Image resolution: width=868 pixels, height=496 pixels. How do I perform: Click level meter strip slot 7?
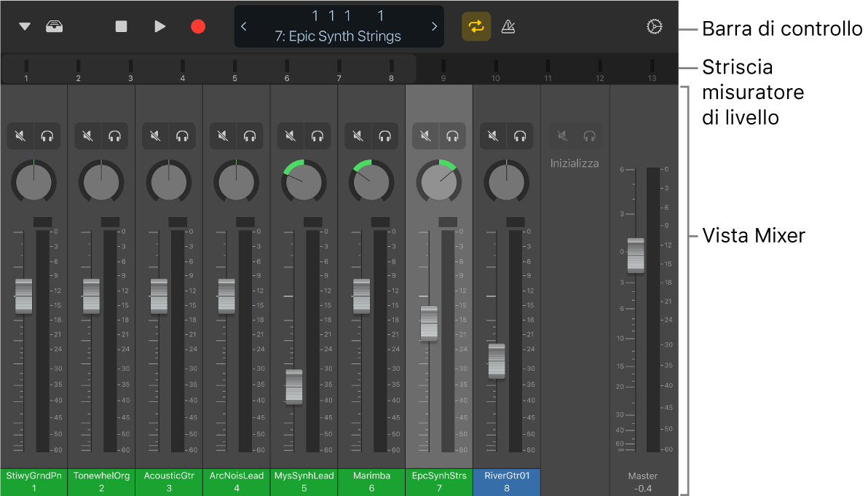339,71
